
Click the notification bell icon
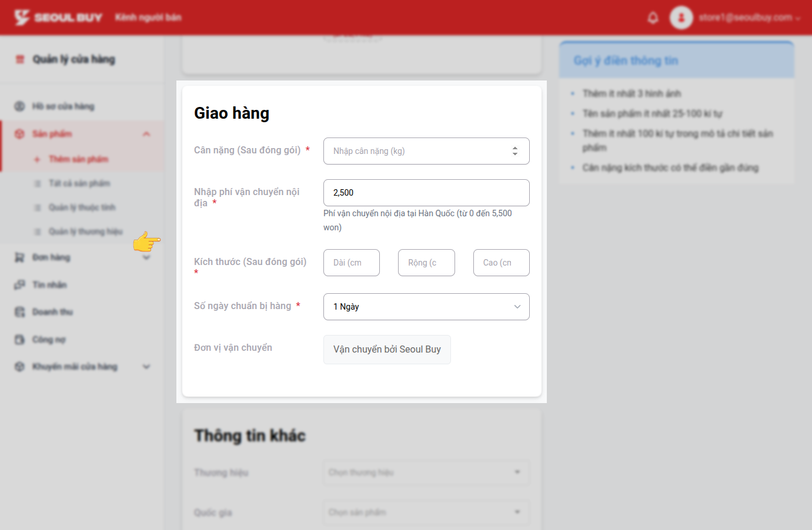click(653, 18)
